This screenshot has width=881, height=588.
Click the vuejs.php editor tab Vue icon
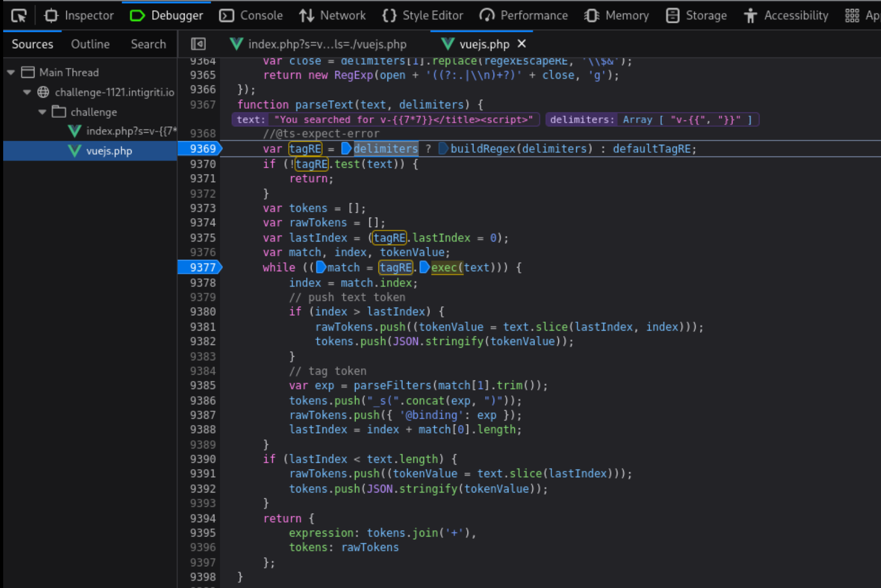coord(447,44)
